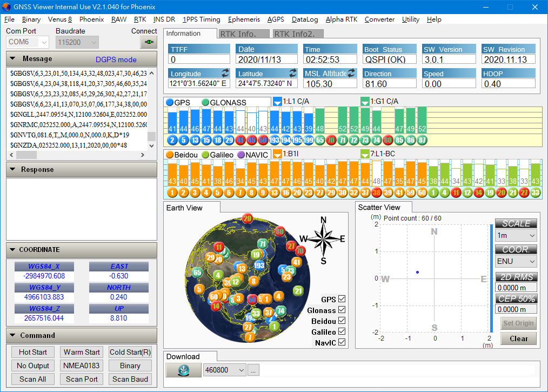This screenshot has height=392, width=548.
Task: Click satellite 80 marker on the globe
Action: (279, 231)
